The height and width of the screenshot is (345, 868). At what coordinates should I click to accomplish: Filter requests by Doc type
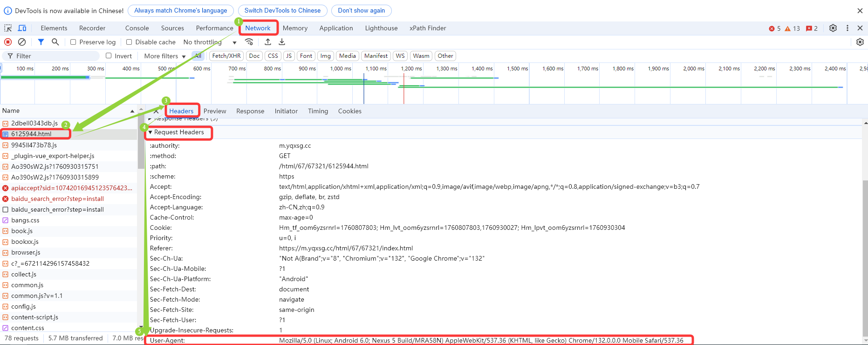254,56
